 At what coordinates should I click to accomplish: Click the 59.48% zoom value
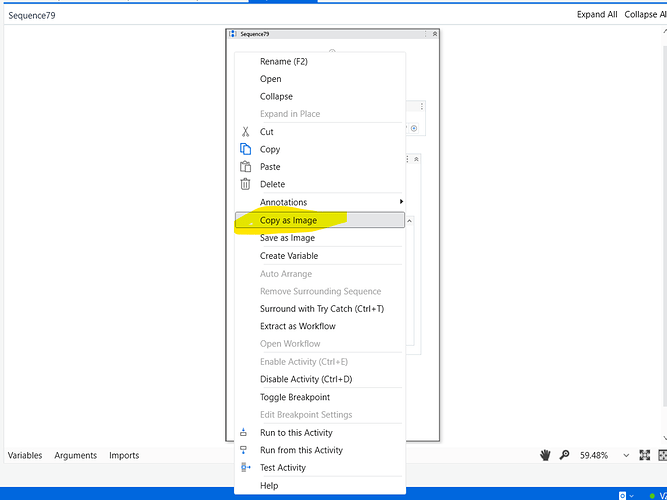(x=594, y=455)
